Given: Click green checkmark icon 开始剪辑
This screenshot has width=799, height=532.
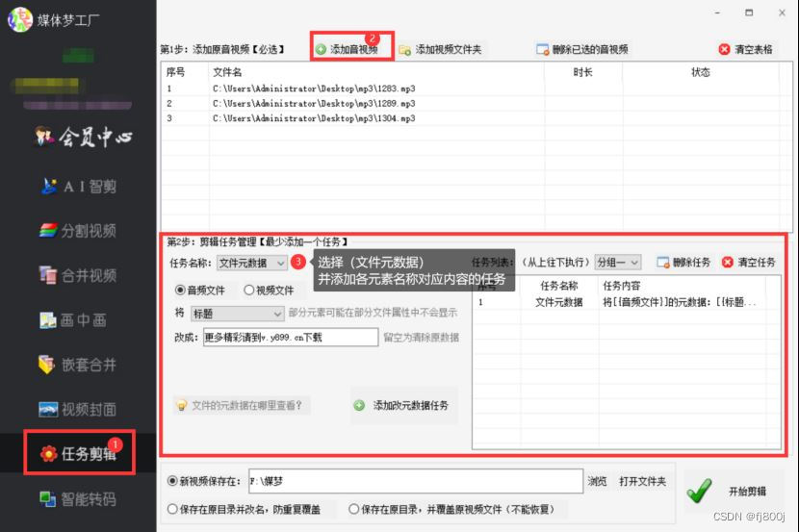Looking at the screenshot, I should click(x=700, y=491).
